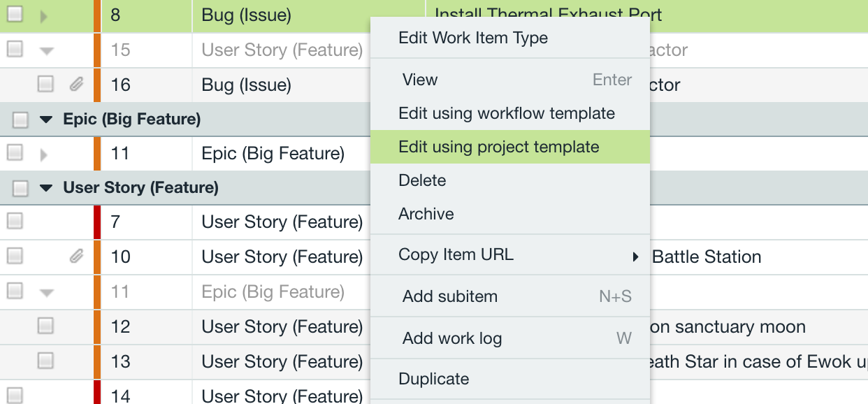This screenshot has height=404, width=868.
Task: Select Archive from the context menu
Action: pyautogui.click(x=425, y=214)
